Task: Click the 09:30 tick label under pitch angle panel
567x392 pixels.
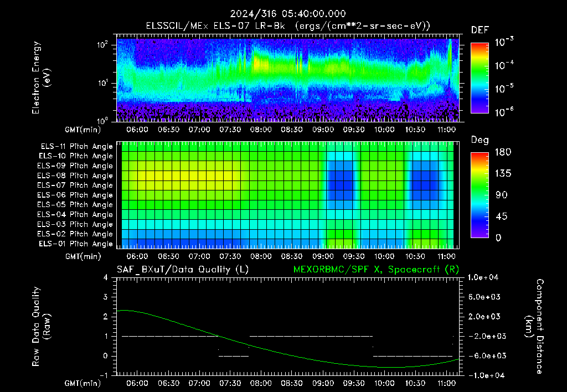Action: (354, 256)
